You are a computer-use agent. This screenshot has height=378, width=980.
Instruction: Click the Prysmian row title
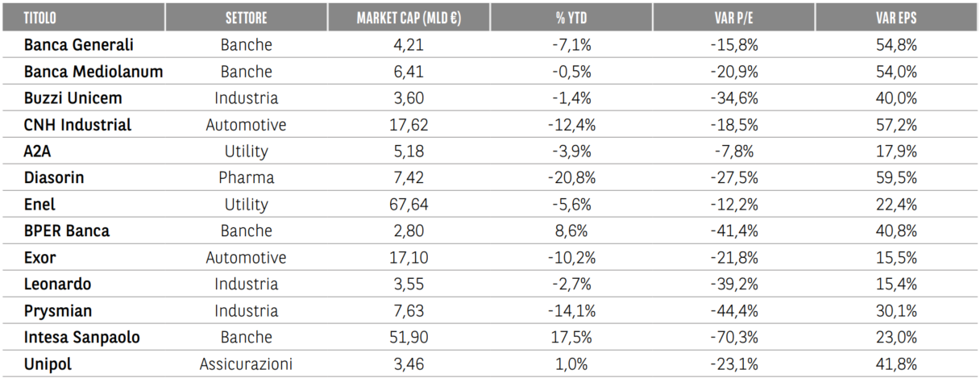click(x=57, y=311)
